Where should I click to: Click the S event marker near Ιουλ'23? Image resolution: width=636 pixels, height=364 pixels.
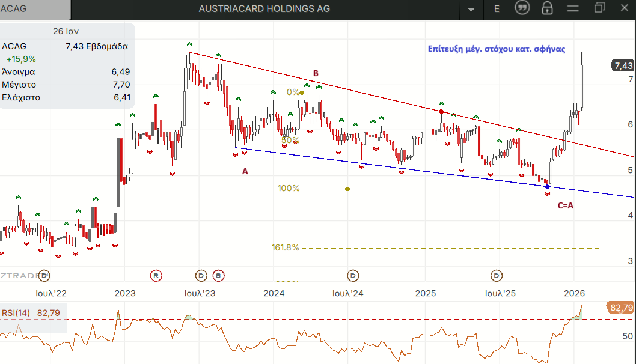pos(218,276)
